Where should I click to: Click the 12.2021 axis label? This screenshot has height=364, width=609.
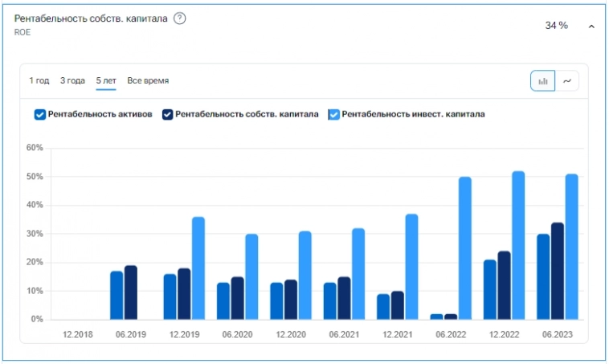click(398, 334)
